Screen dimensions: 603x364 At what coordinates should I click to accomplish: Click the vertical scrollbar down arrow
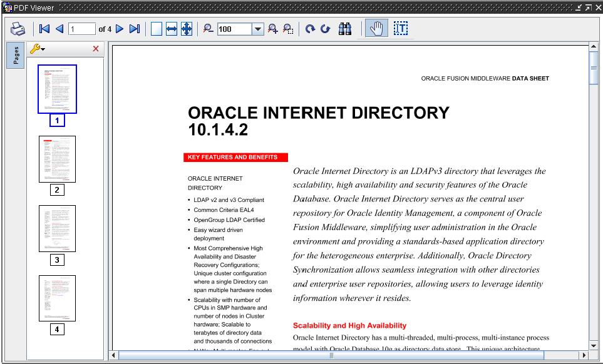tap(594, 346)
